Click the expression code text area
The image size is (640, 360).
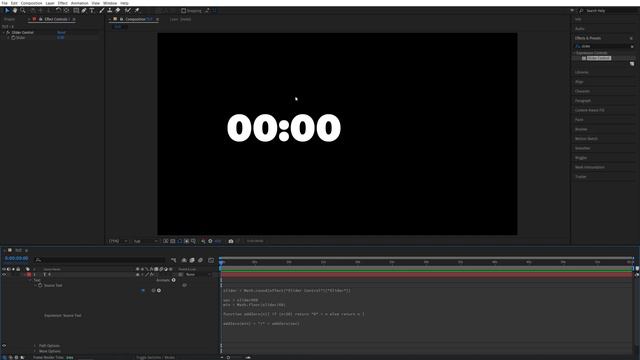(427, 314)
